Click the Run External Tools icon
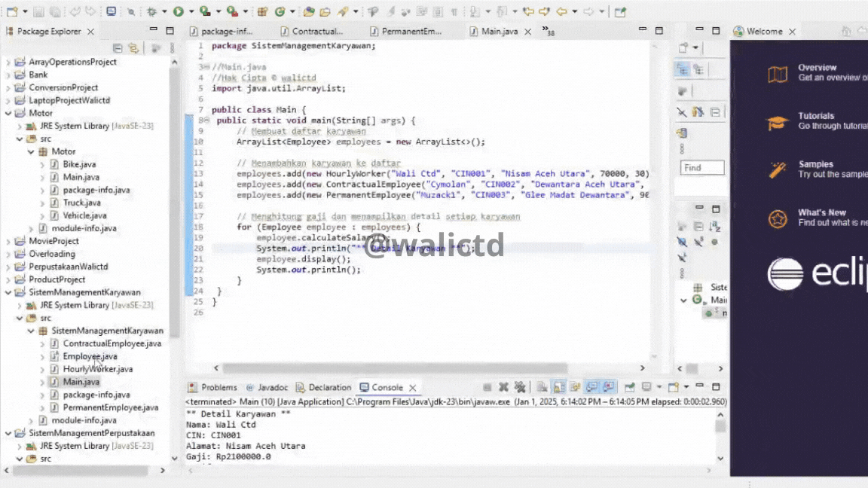This screenshot has height=488, width=868. click(233, 11)
